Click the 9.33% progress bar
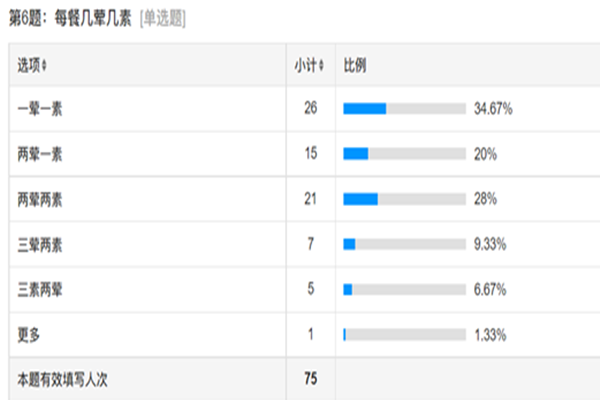 (x=404, y=244)
